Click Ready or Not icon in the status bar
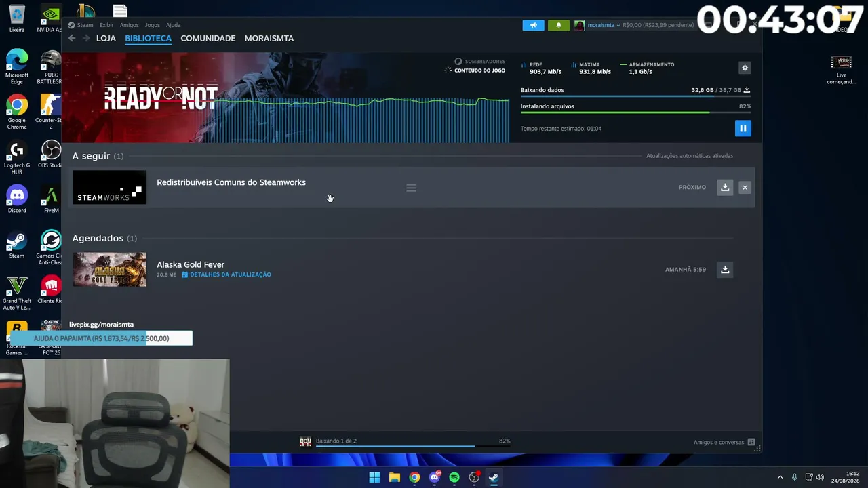 coord(305,441)
